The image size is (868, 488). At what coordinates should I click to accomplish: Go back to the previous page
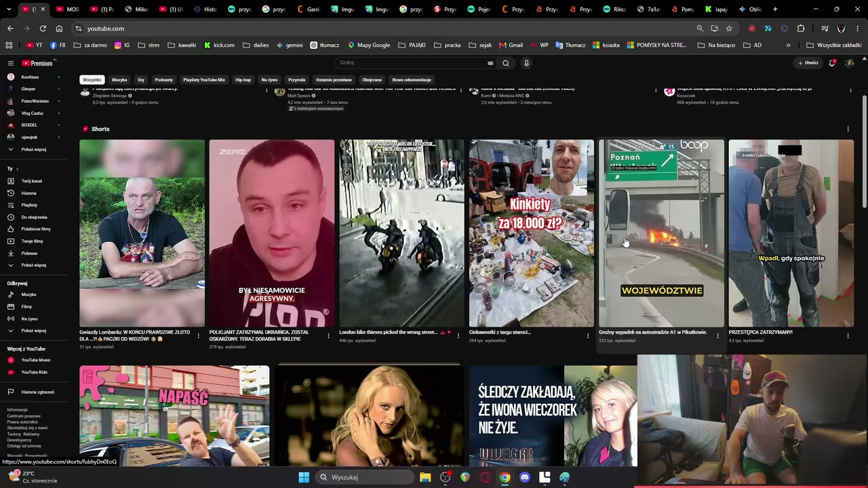pyautogui.click(x=10, y=28)
